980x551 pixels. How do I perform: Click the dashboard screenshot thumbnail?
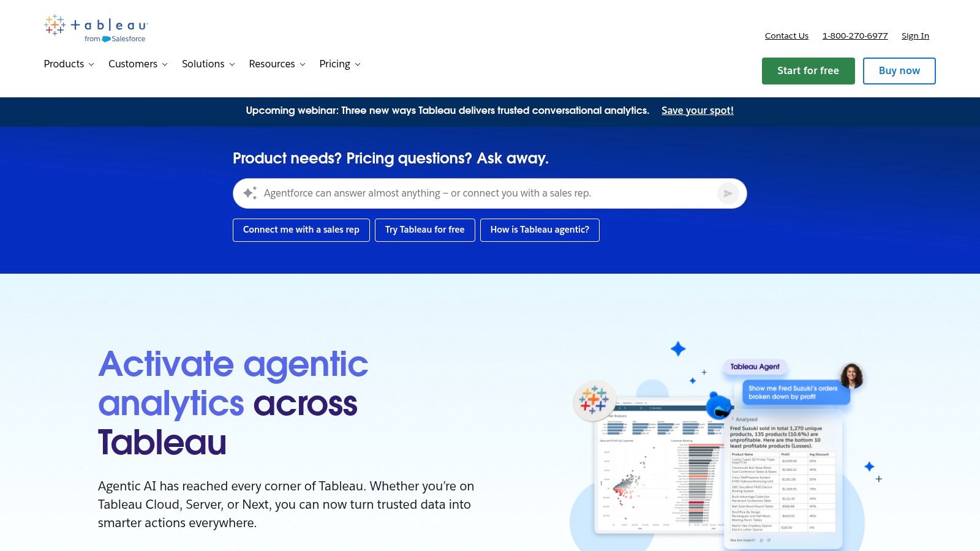[x=660, y=465]
